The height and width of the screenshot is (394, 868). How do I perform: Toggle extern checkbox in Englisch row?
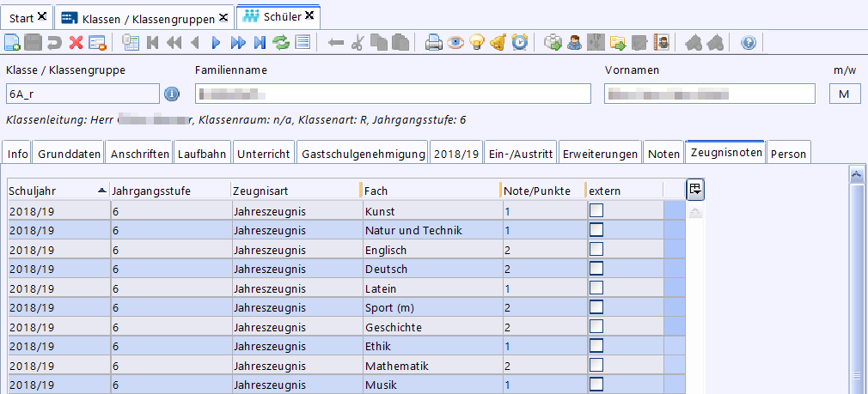coord(596,249)
